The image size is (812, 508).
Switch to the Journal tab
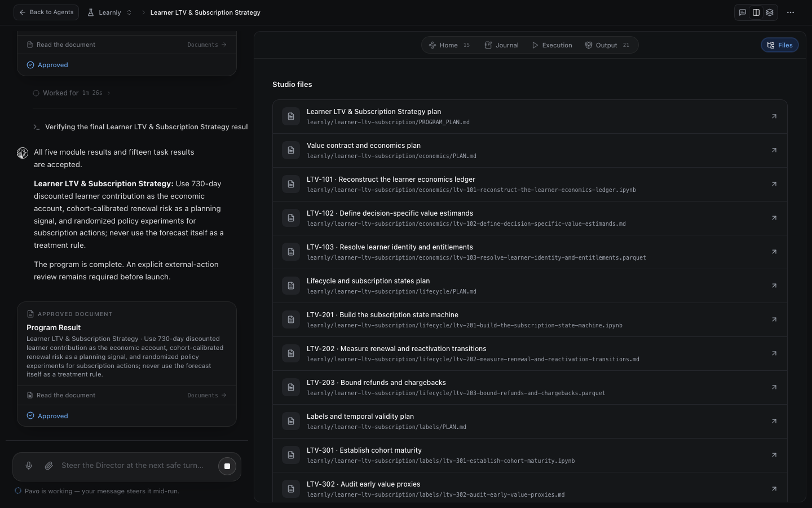(x=501, y=45)
